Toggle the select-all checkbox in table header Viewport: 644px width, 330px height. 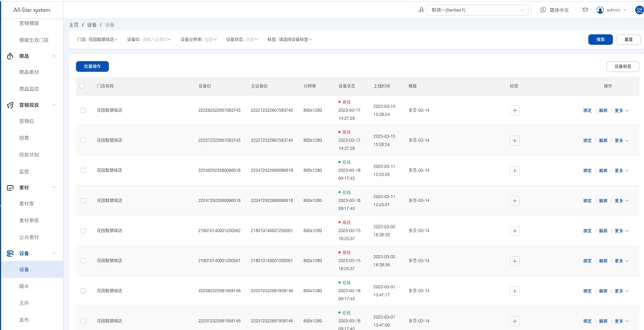coord(82,85)
